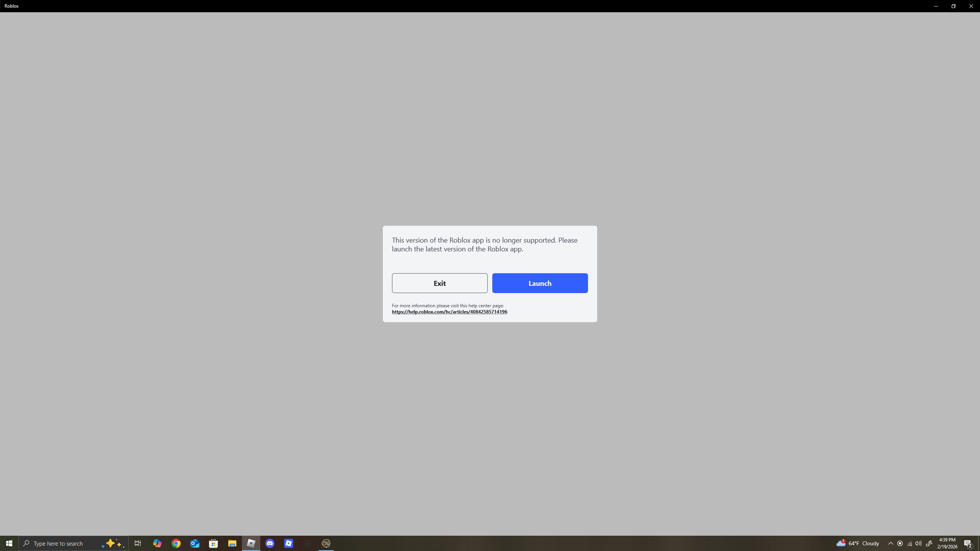This screenshot has height=551, width=980.
Task: Open Google Chrome from the taskbar
Action: coord(176,543)
